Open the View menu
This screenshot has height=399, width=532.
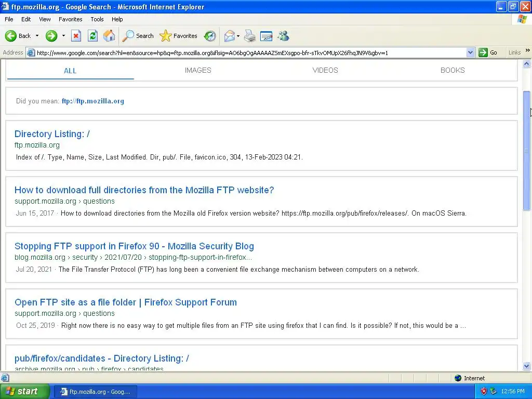point(45,19)
